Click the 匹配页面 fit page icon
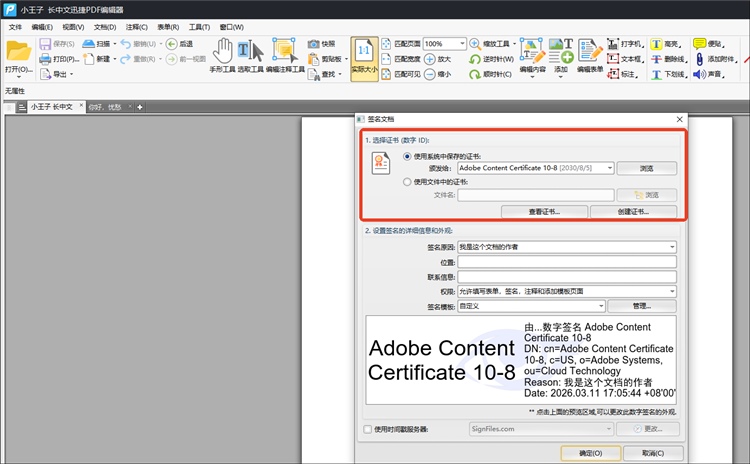The width and height of the screenshot is (750, 464). 386,44
